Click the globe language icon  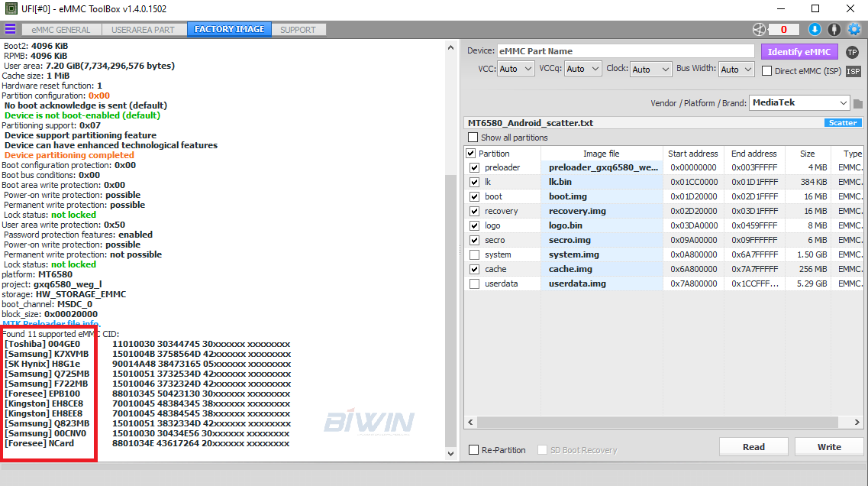(x=759, y=29)
